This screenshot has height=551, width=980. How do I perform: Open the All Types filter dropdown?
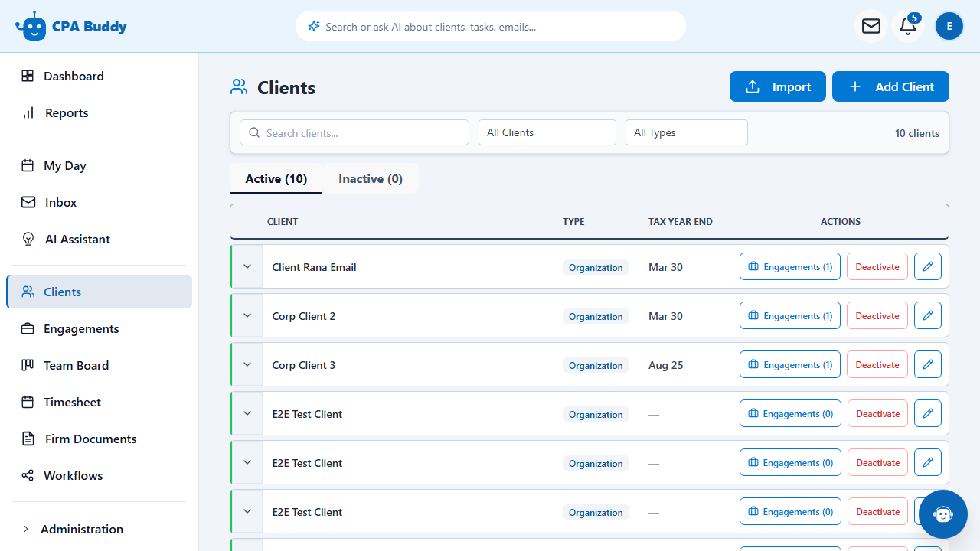pyautogui.click(x=687, y=132)
